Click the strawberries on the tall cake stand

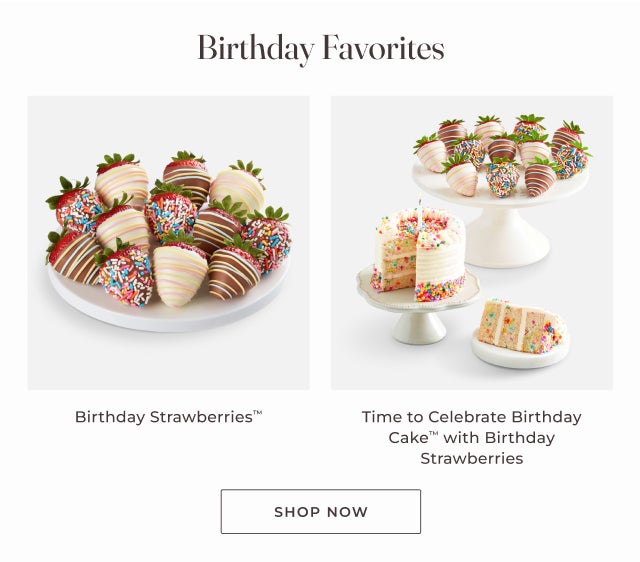point(503,155)
